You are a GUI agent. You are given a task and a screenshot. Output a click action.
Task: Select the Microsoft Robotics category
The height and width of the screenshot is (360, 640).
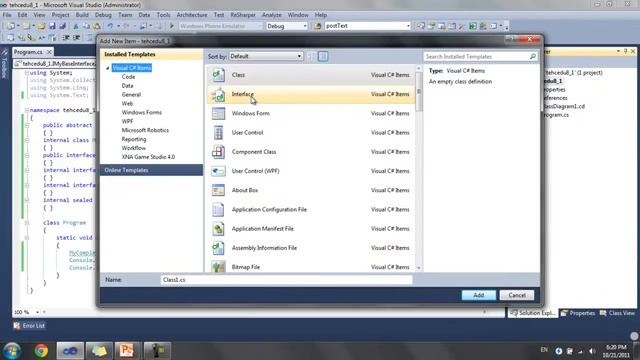click(145, 130)
